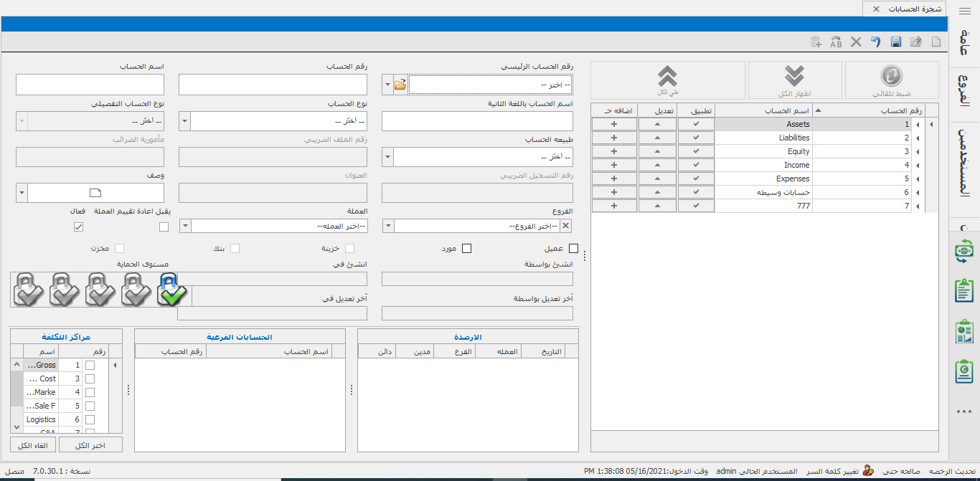Open the العملة currency dropdown
Screen dimensions: 980x481
click(x=184, y=227)
